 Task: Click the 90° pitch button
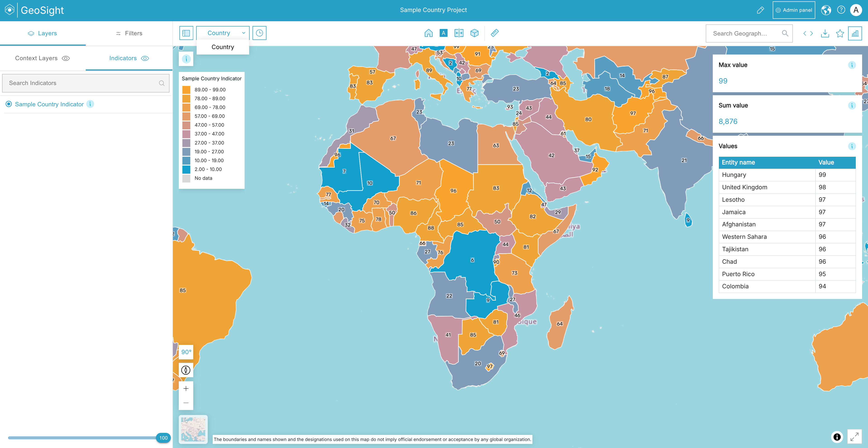tap(186, 352)
